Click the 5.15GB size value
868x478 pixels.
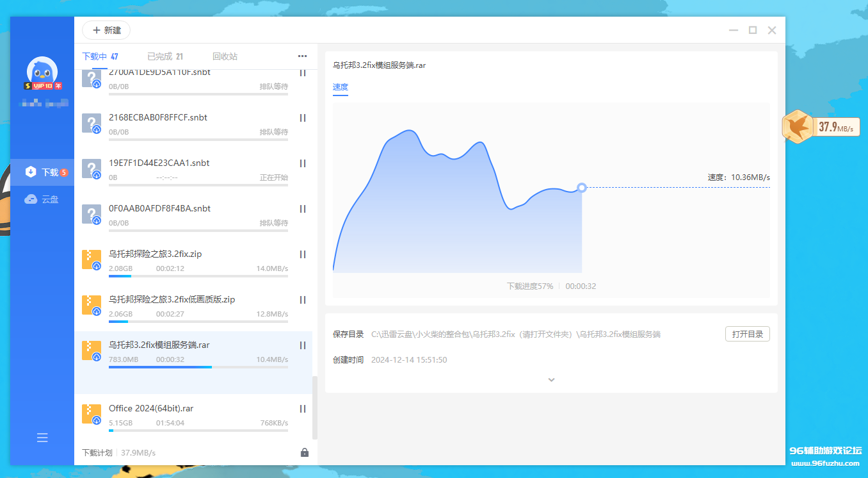pos(121,424)
